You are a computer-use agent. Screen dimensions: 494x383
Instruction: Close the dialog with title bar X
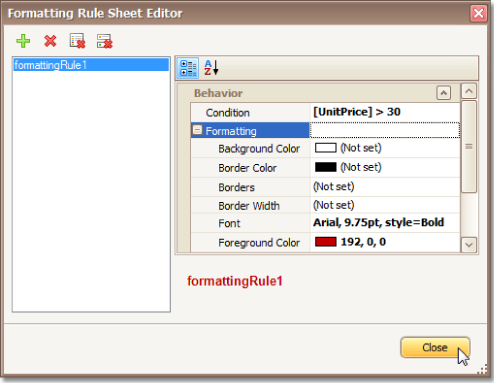point(479,13)
